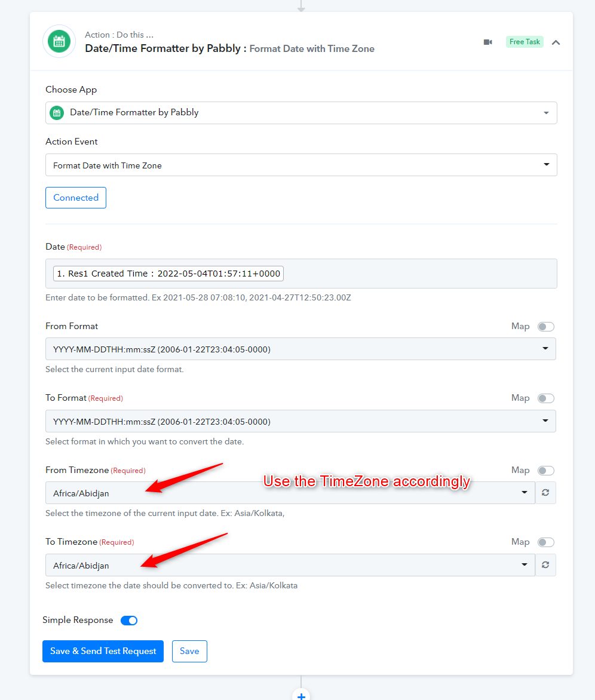Open the Action Event dropdown

[x=301, y=165]
